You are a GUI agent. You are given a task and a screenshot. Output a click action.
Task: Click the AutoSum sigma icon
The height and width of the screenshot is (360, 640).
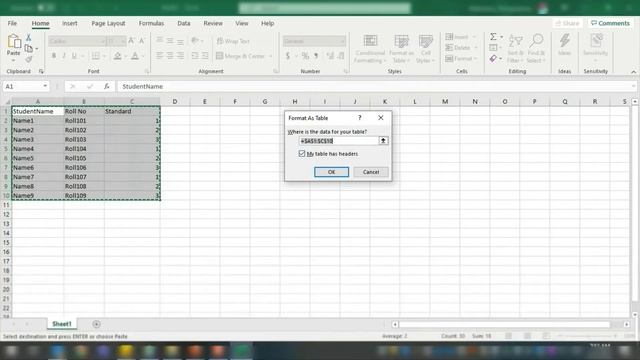(x=493, y=37)
